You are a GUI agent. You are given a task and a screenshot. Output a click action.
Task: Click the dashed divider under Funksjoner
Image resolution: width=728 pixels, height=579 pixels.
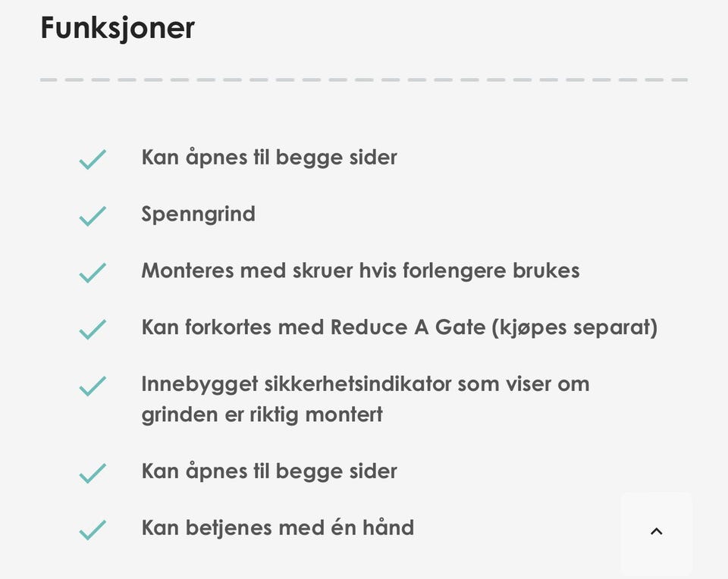364,80
